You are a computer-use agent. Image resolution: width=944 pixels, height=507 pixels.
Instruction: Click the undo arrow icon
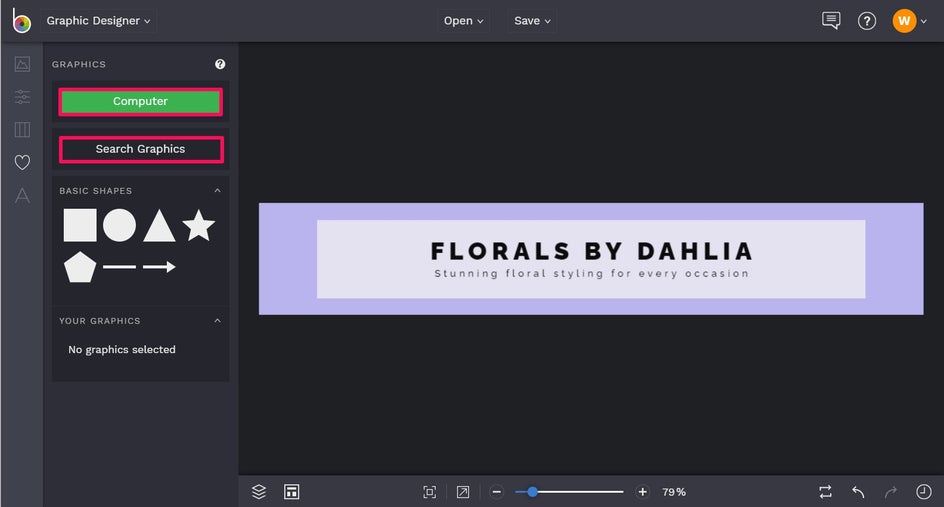click(x=859, y=492)
